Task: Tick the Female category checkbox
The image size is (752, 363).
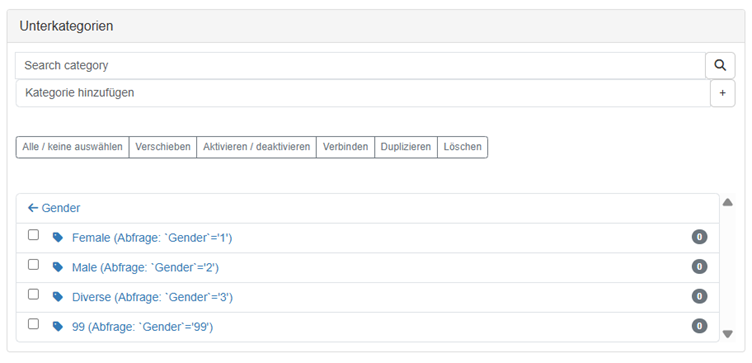Action: (x=33, y=235)
